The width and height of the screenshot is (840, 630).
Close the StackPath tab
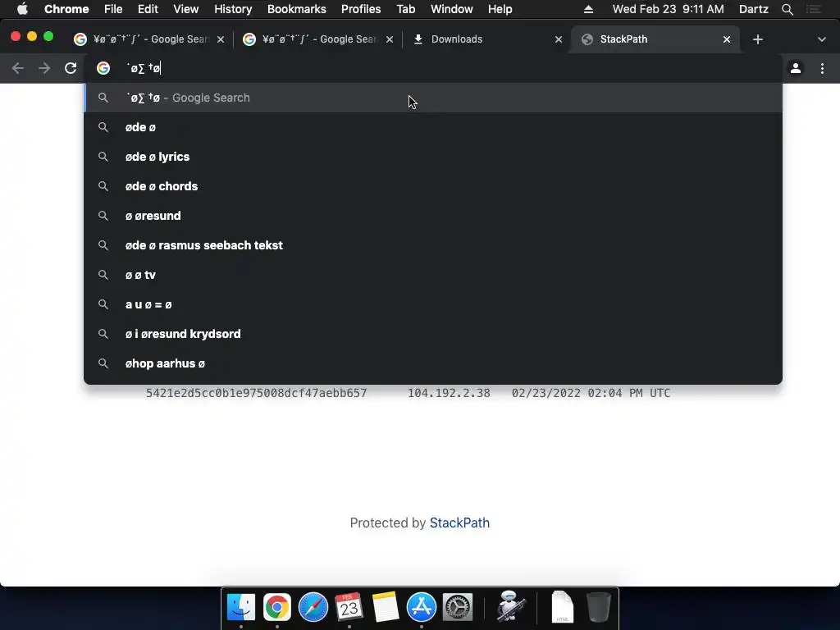(727, 39)
